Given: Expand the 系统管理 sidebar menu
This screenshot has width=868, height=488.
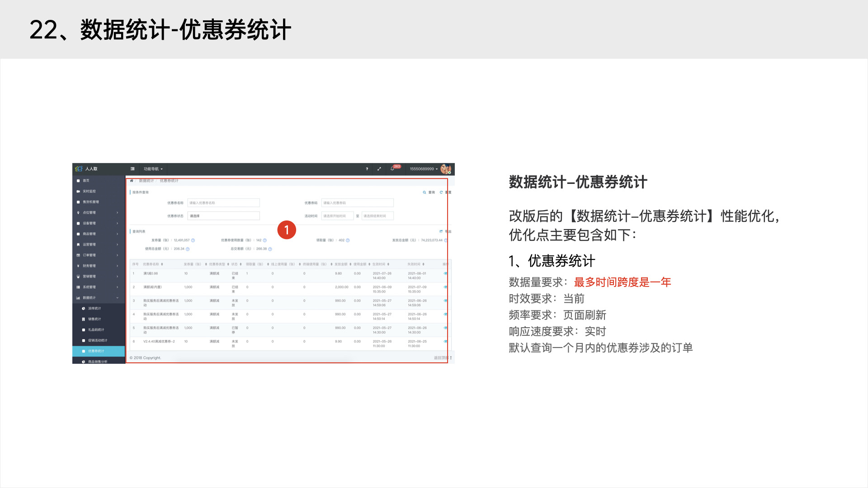Looking at the screenshot, I should pyautogui.click(x=99, y=287).
